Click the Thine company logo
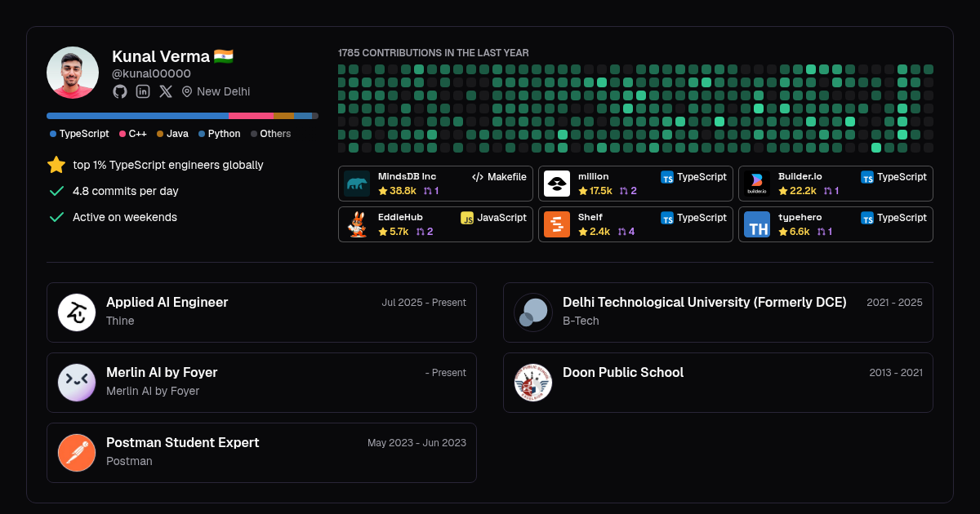Screen dimensions: 980x514 click(77, 312)
